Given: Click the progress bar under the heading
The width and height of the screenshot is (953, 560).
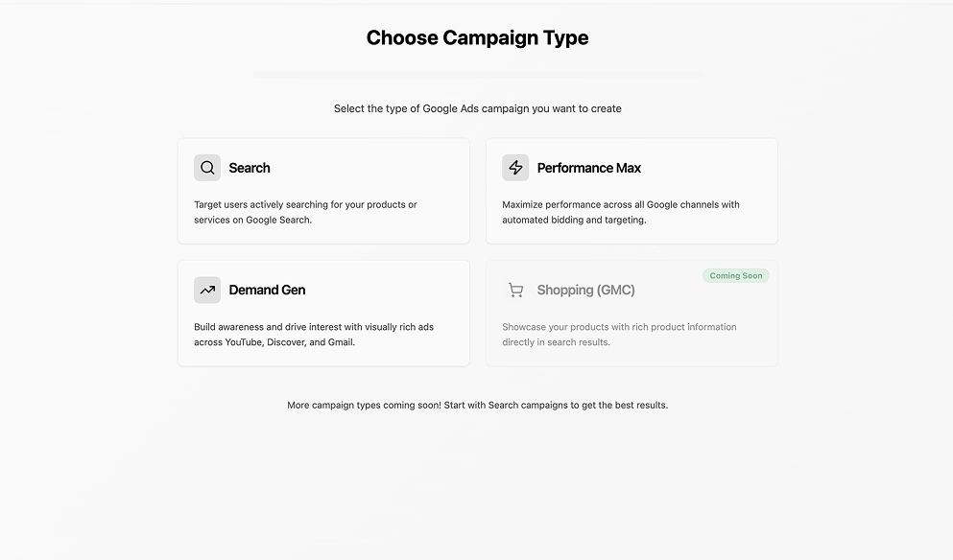Looking at the screenshot, I should (x=477, y=74).
